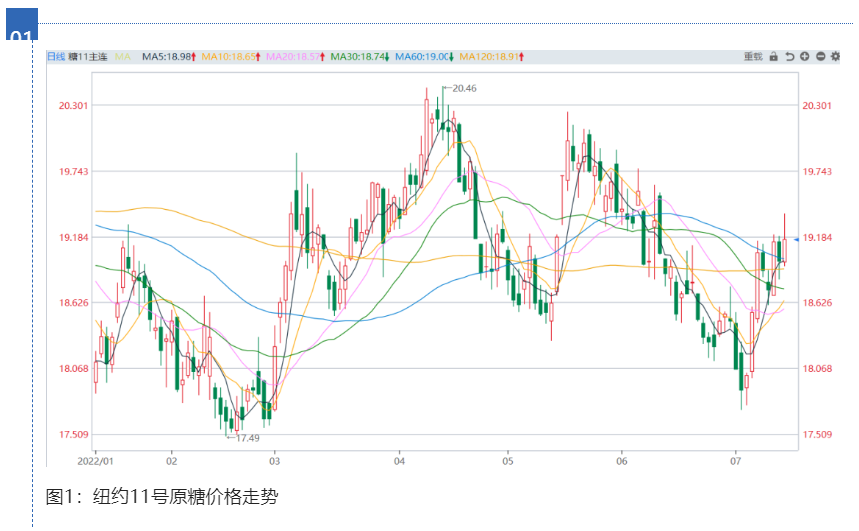The height and width of the screenshot is (531, 859).
Task: Click the 糖11主连 contract name
Action: (87, 57)
